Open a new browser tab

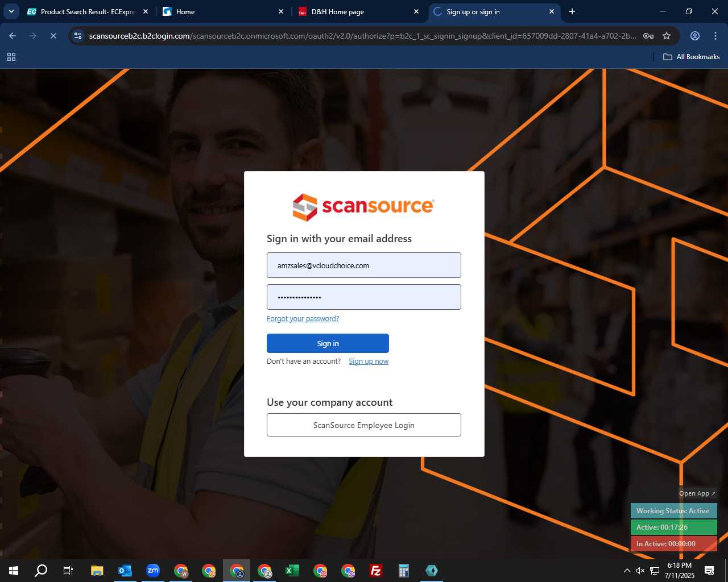[x=572, y=11]
